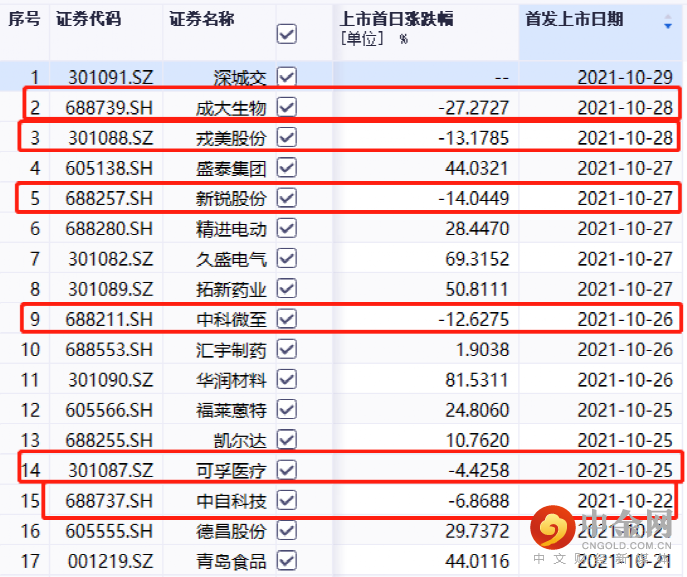Click the stock name 可孚医疗
Image resolution: width=687 pixels, height=577 pixels.
pos(231,471)
